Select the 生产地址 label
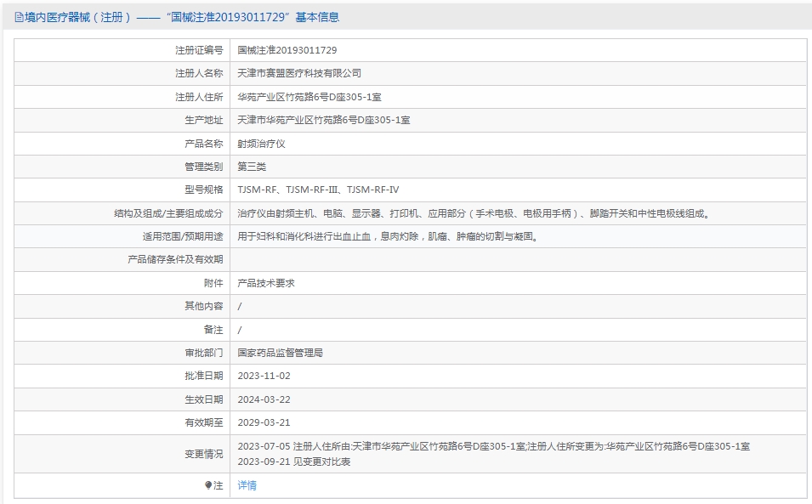Screen dimensions: 812x504 pyautogui.click(x=203, y=120)
